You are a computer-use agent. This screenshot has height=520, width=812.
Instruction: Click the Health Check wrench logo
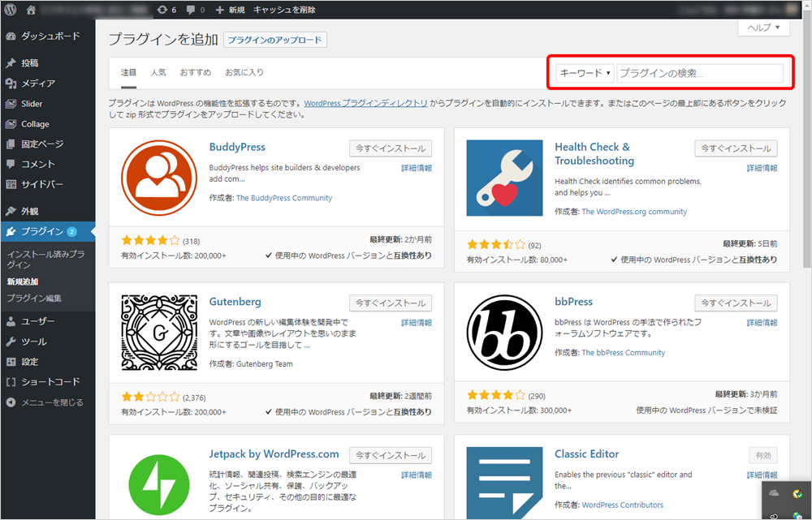point(504,178)
